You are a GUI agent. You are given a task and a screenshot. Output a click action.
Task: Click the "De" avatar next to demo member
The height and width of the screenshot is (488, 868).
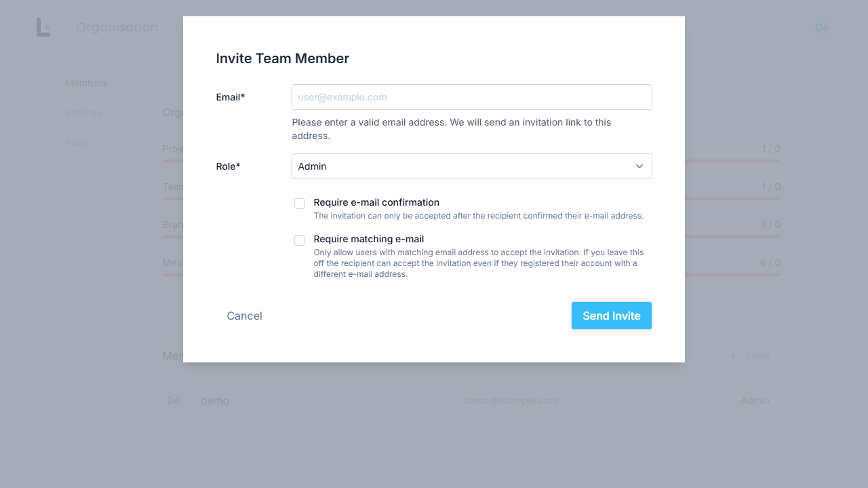coord(174,400)
